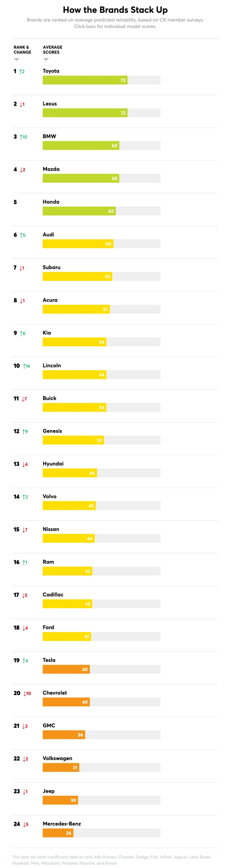Screen dimensions: 227x868
Task: Click the Rank & Change column header
Action: coord(22,50)
